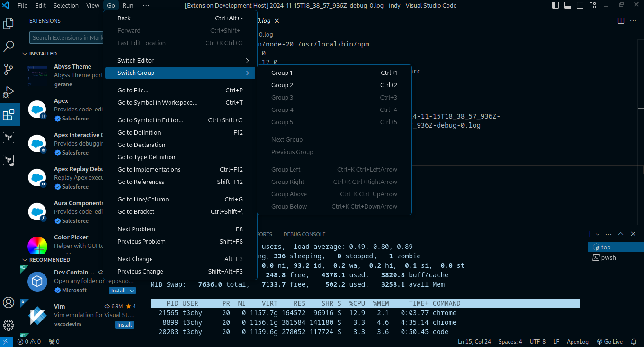Open the Manage gear icon
The width and height of the screenshot is (644, 347).
click(x=9, y=325)
